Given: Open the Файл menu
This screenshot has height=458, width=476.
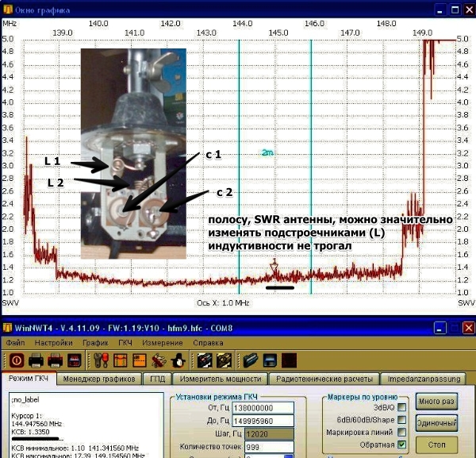Looking at the screenshot, I should pyautogui.click(x=16, y=343).
